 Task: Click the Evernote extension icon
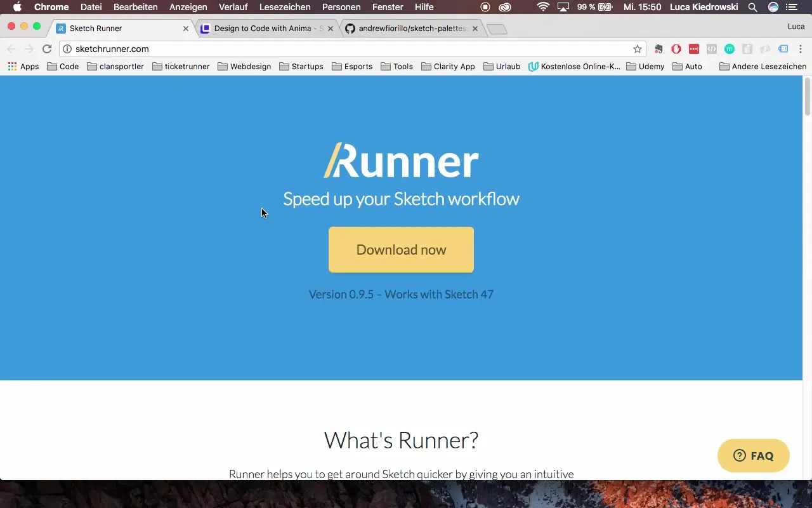658,49
